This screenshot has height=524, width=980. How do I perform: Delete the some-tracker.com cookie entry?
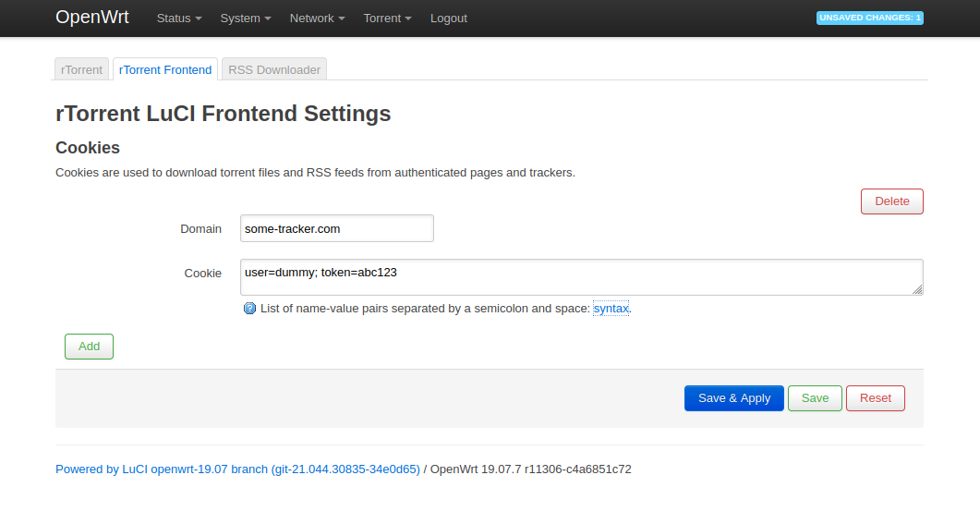click(x=892, y=201)
